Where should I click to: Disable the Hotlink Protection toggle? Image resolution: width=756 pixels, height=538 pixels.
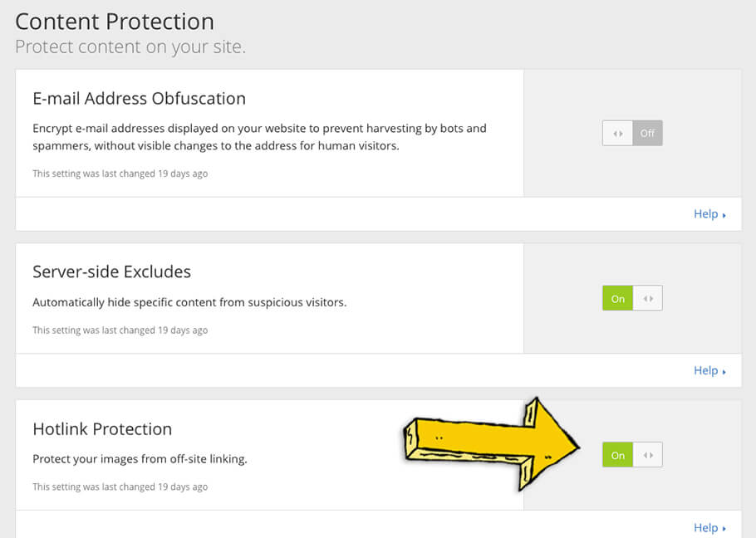point(632,455)
